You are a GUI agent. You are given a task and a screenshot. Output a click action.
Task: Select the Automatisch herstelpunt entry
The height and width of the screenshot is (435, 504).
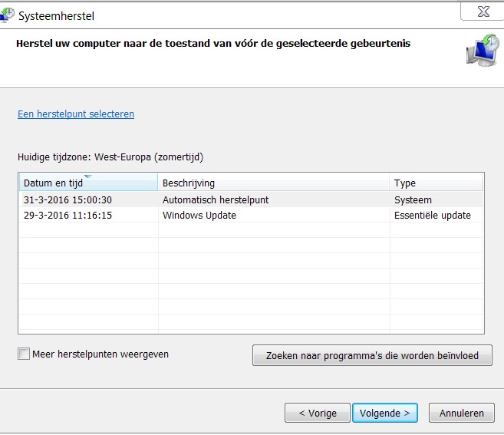coord(216,200)
